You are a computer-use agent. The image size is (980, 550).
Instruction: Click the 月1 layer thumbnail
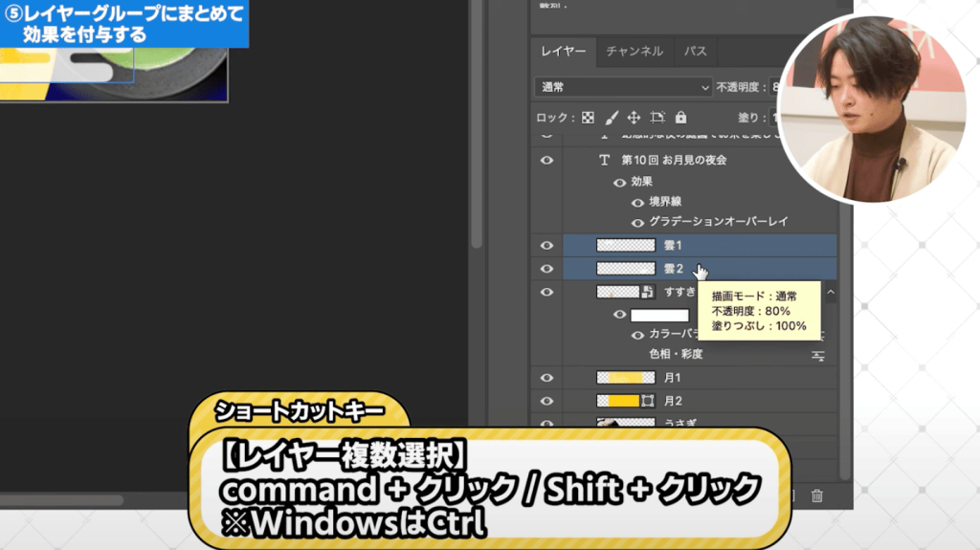[626, 378]
